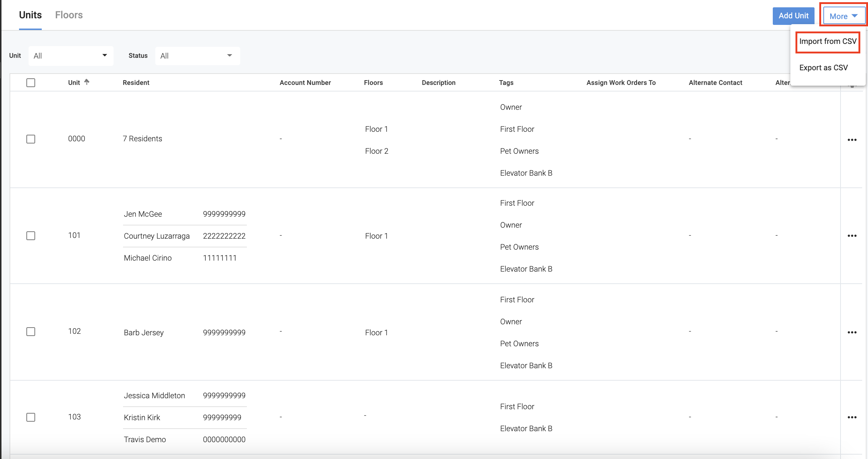Mark the checkbox for unit 103
This screenshot has height=459, width=868.
tap(31, 417)
